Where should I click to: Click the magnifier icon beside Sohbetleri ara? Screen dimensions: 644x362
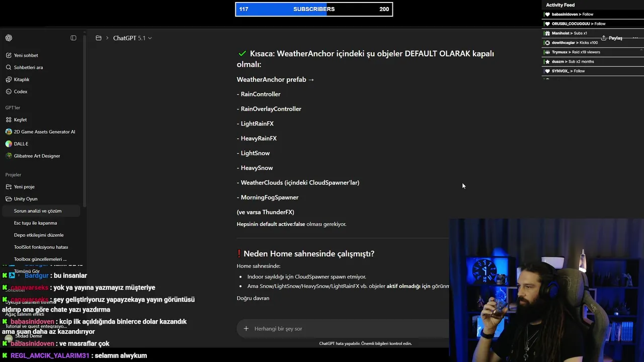pos(9,67)
